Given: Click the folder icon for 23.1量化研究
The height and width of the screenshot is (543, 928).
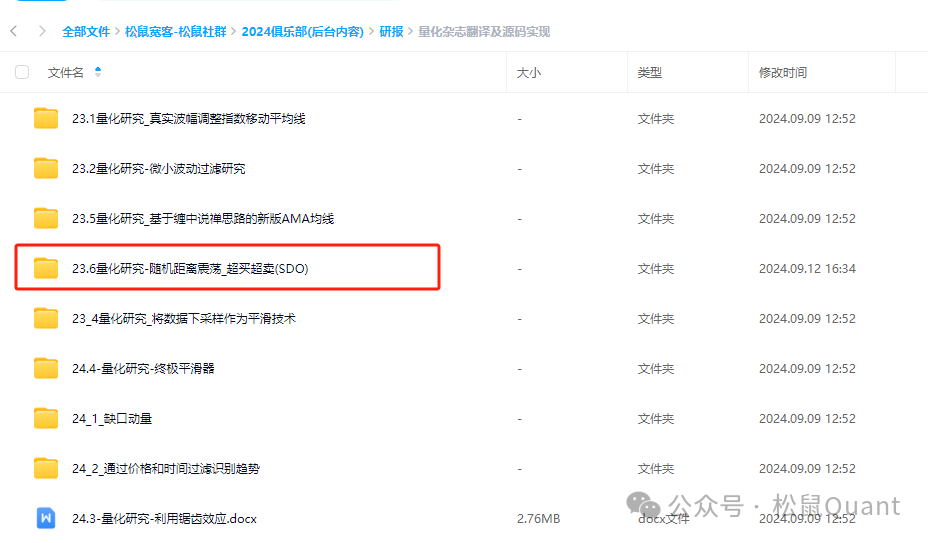Looking at the screenshot, I should (46, 119).
